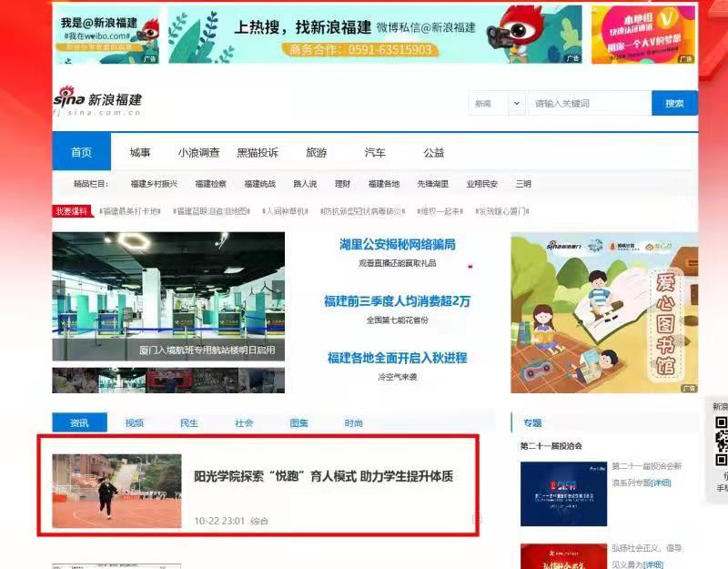728x569 pixels.
Task: Open [详细] for the 投洽会 topic
Action: (x=661, y=483)
